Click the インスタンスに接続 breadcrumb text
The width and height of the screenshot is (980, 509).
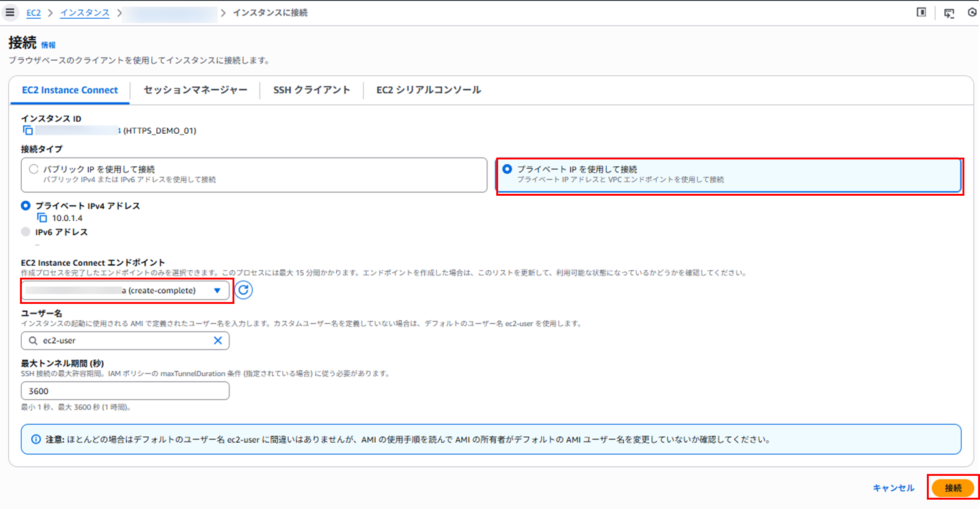click(x=270, y=13)
